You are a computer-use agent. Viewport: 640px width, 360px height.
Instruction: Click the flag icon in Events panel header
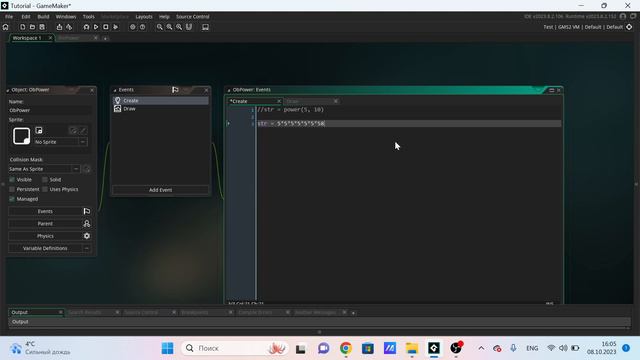tap(175, 90)
